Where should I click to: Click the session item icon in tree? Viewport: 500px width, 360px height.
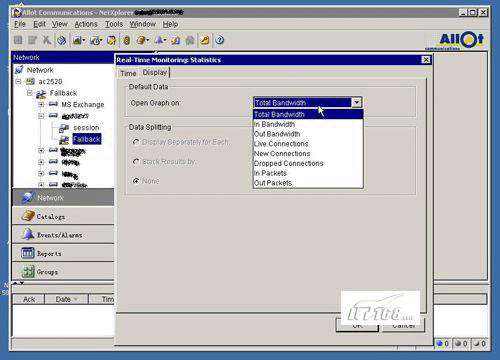[x=64, y=128]
